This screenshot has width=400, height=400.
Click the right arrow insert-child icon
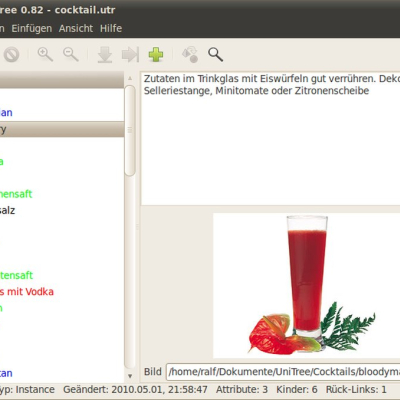pos(130,55)
